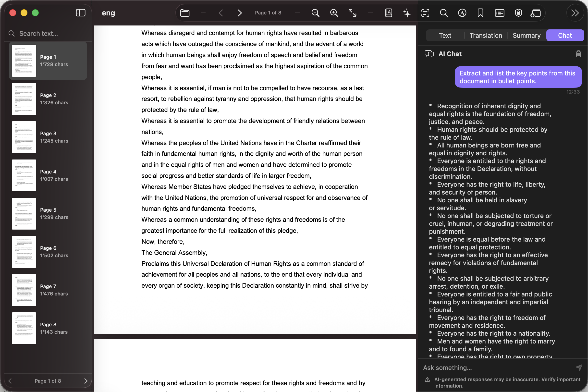Clear the AI Chat with the trash button

click(578, 54)
